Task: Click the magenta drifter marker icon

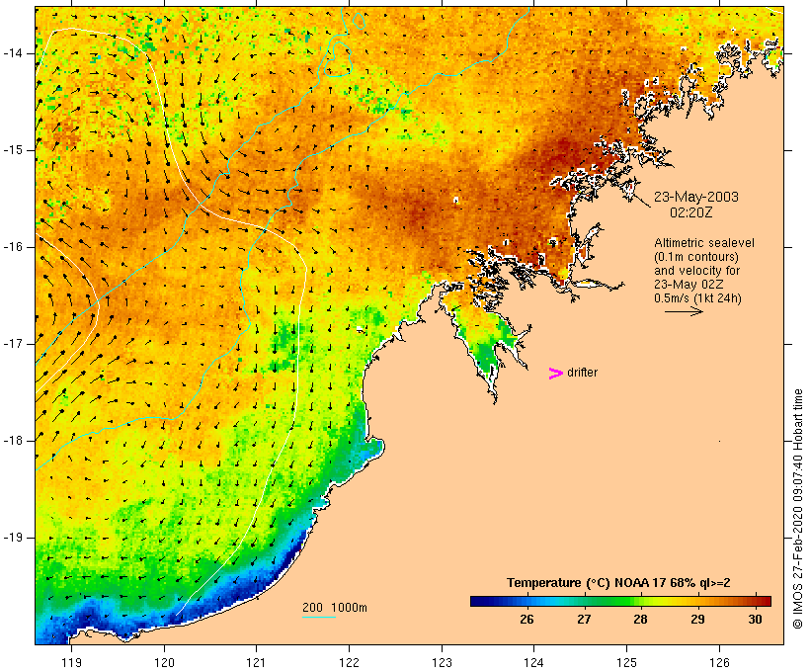Action: tap(556, 374)
